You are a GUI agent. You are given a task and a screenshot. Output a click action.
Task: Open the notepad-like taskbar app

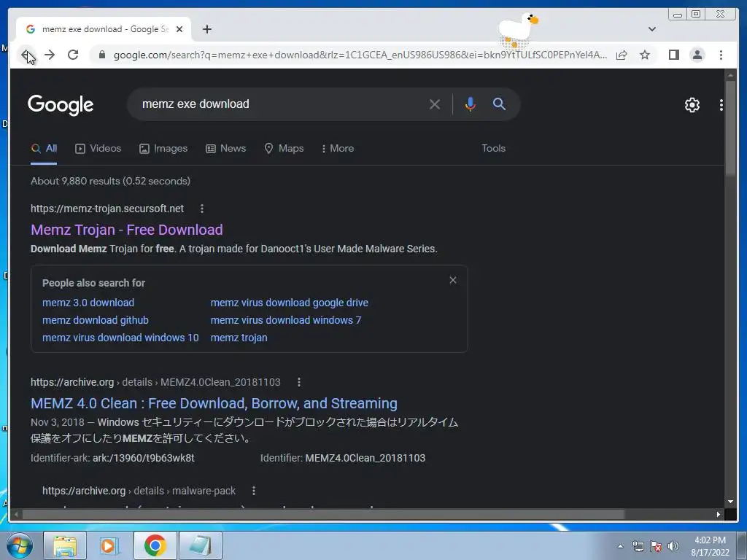[200, 545]
